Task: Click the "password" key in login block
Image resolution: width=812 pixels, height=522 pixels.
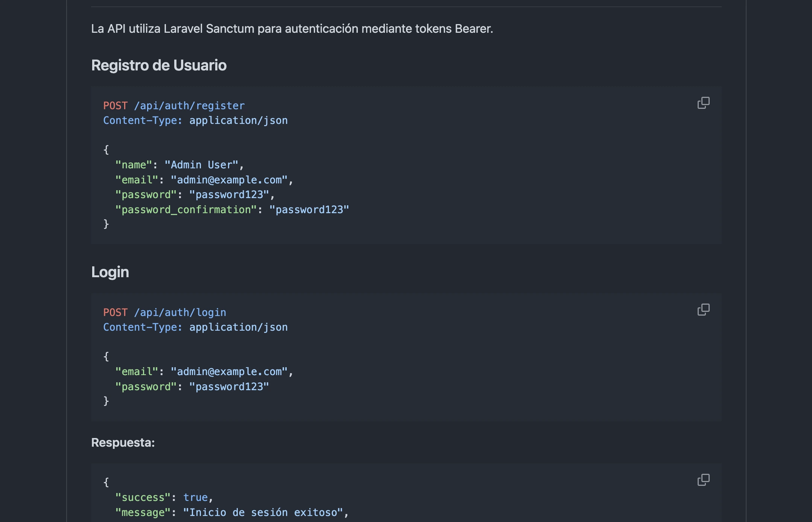Action: click(x=146, y=387)
